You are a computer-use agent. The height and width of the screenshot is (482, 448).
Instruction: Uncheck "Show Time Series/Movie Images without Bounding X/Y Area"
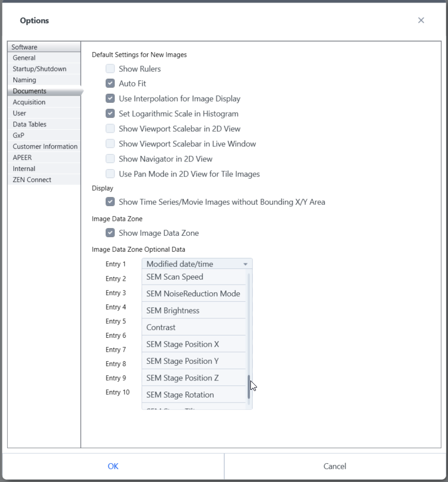click(x=110, y=201)
